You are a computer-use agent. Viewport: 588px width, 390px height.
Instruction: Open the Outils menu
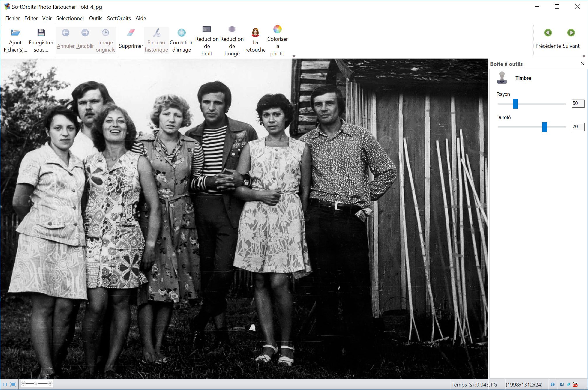[95, 18]
